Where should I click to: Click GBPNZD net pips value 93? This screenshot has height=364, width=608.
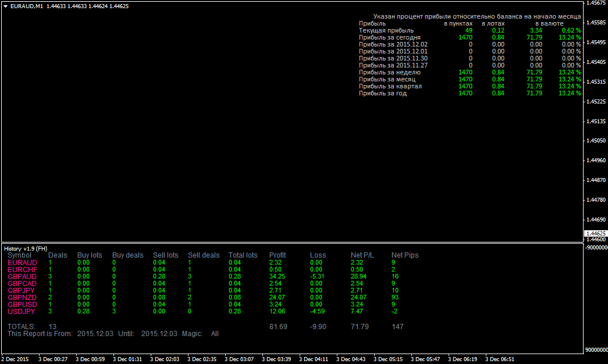395,297
